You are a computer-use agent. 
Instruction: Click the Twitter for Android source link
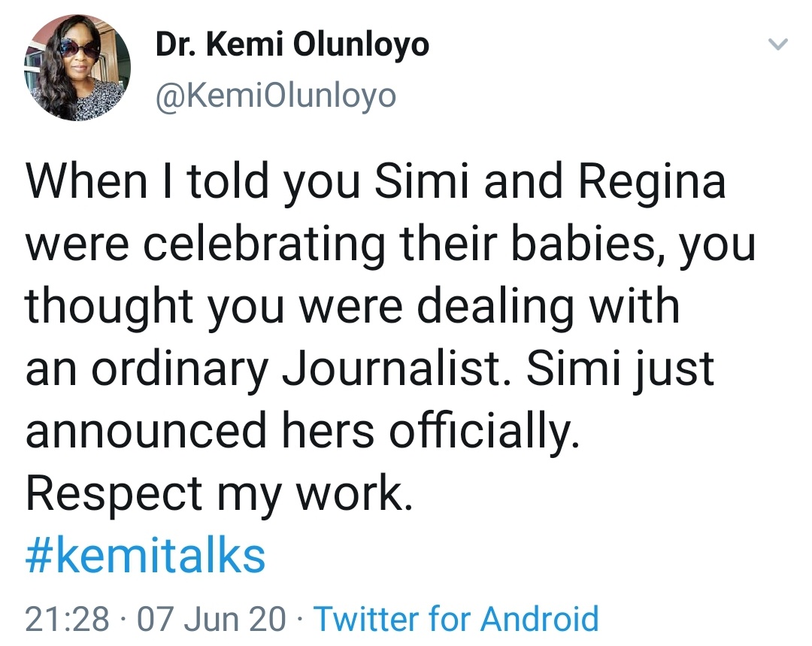click(456, 619)
